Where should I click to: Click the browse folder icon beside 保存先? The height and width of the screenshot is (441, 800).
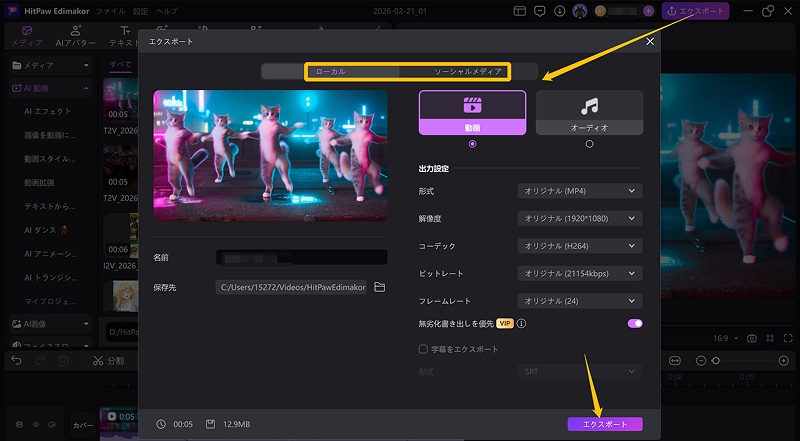[379, 287]
